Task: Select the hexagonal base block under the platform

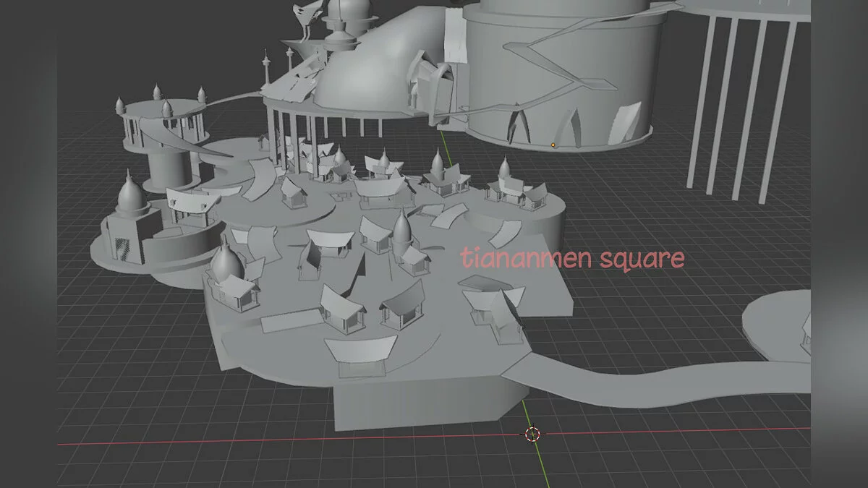Action: click(427, 405)
